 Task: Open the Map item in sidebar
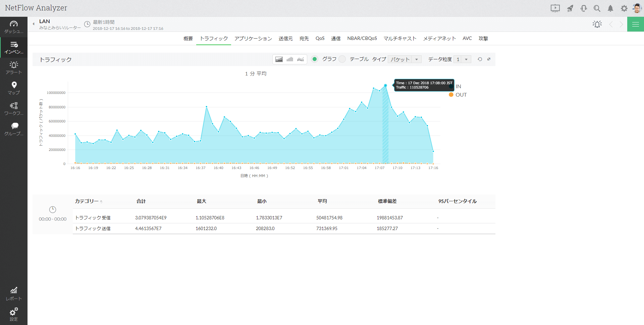(14, 88)
